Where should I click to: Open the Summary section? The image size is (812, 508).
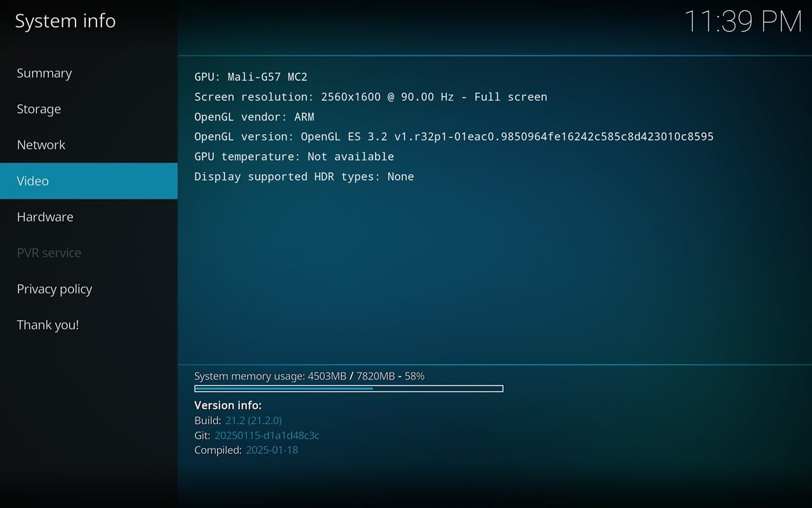click(x=44, y=73)
